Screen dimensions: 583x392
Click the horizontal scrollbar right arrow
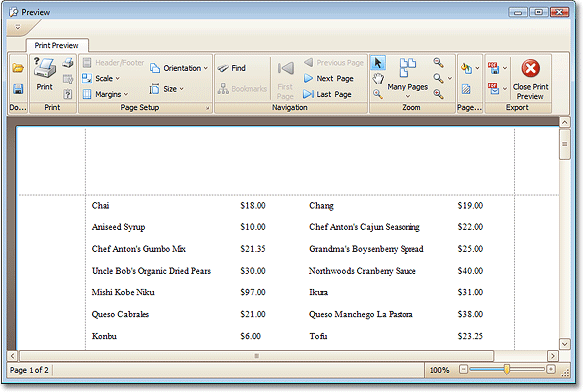553,356
